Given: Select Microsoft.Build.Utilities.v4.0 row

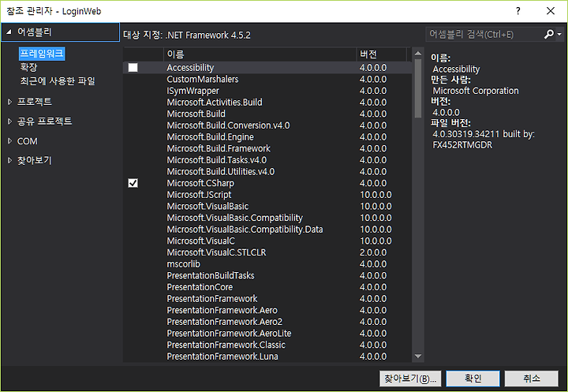Looking at the screenshot, I should (x=267, y=172).
